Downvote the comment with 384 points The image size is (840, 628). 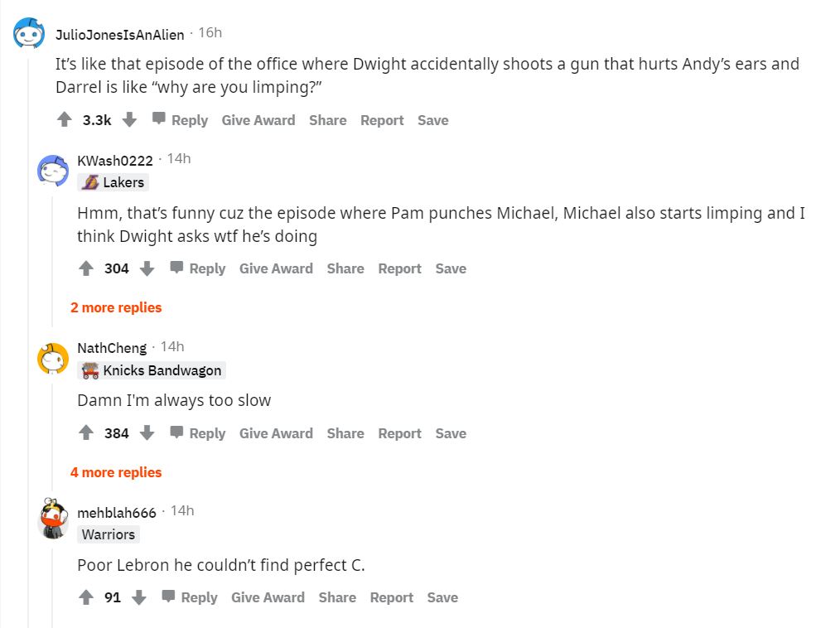click(x=147, y=433)
